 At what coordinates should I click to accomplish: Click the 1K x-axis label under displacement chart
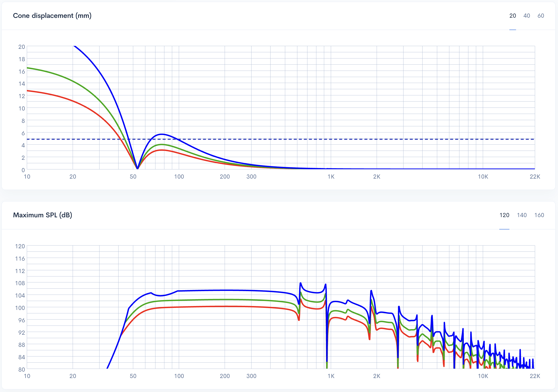click(331, 177)
